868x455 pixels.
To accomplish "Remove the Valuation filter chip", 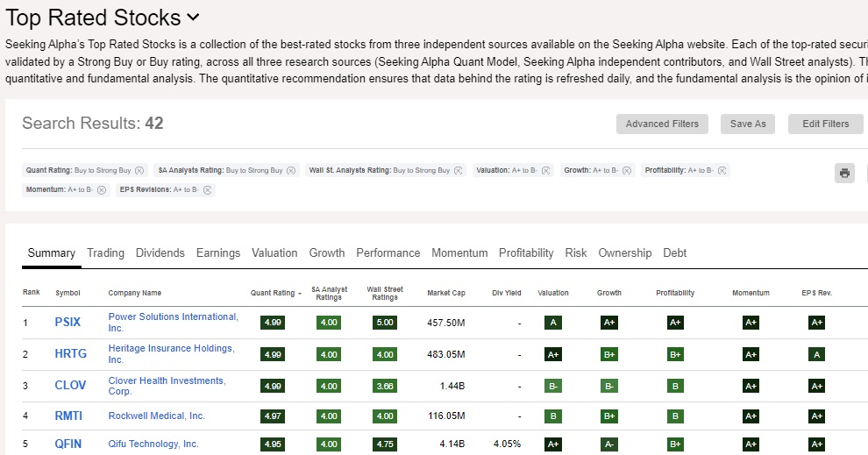I will (546, 170).
